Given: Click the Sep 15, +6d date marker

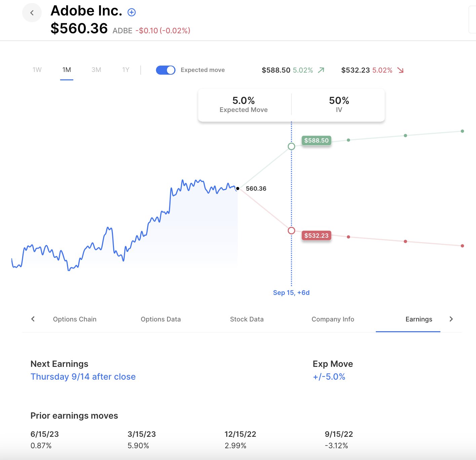Looking at the screenshot, I should click(x=291, y=293).
